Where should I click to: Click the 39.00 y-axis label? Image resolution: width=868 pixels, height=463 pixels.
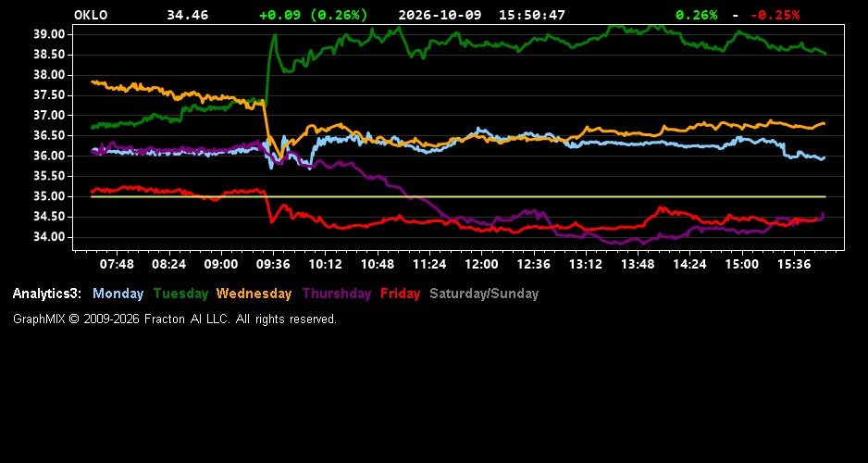coord(50,34)
